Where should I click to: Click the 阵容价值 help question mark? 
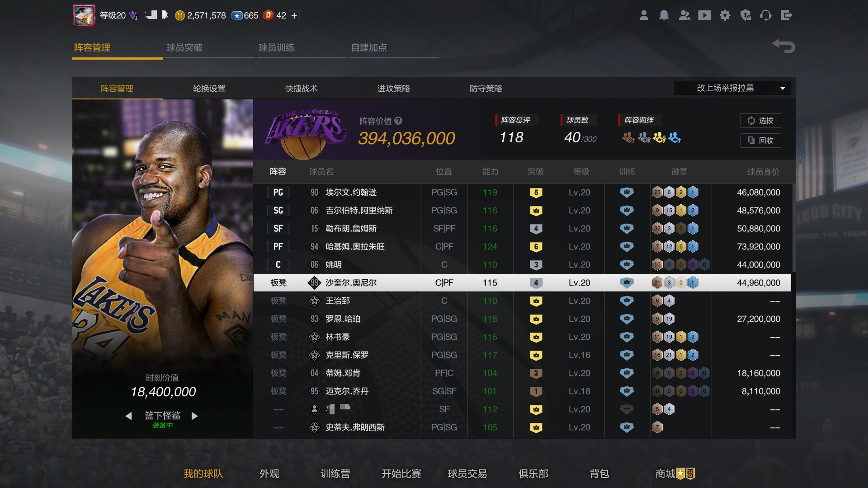(x=398, y=121)
